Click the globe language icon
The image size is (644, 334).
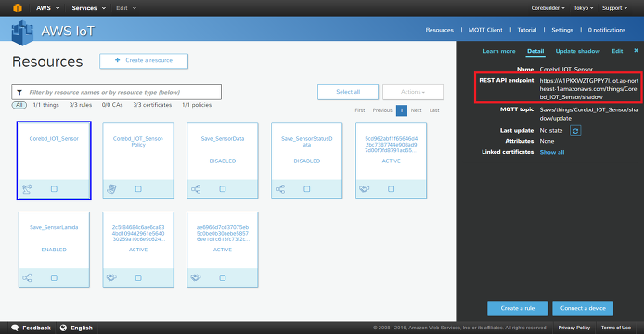tap(63, 328)
